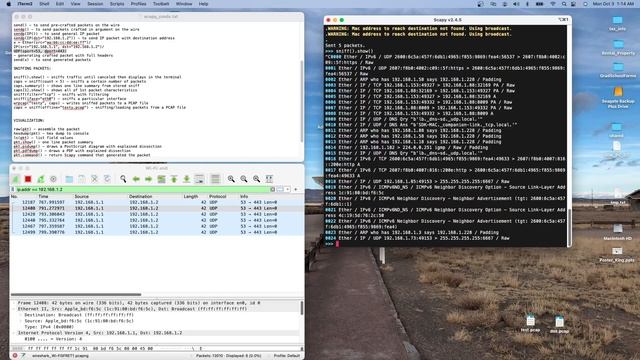Image resolution: width=640 pixels, height=360 pixels.
Task: Sort packets by Info column header
Action: tap(244, 196)
